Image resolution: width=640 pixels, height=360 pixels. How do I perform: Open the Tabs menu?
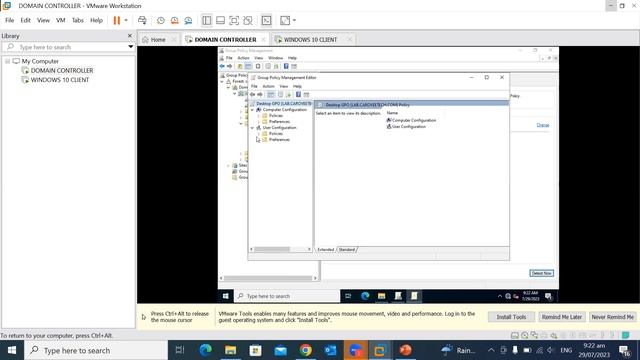pyautogui.click(x=78, y=20)
